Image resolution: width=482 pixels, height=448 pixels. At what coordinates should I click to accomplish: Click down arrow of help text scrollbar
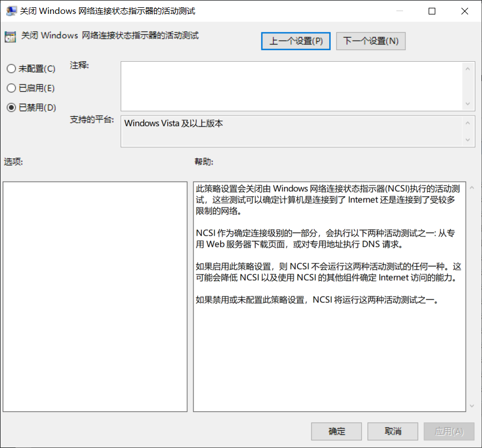point(471,406)
